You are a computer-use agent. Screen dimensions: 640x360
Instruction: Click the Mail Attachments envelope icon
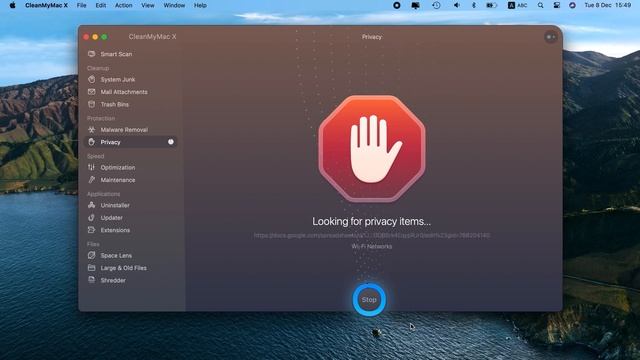coord(91,92)
